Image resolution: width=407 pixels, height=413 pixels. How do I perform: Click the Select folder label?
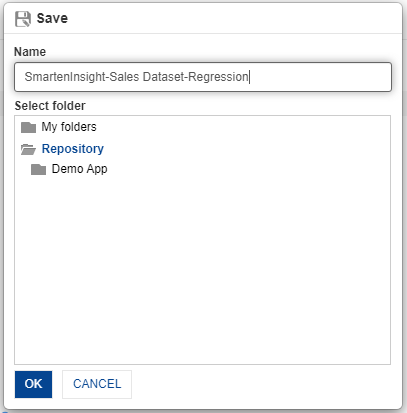click(50, 106)
